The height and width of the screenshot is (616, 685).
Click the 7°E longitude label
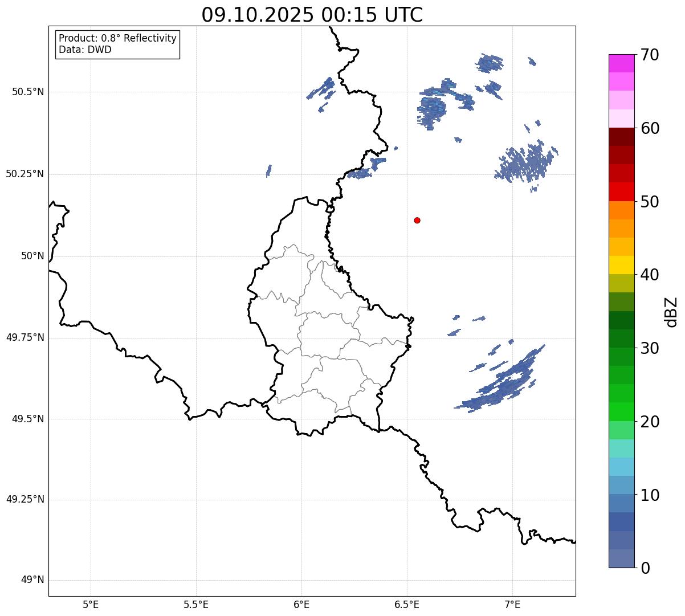512,604
